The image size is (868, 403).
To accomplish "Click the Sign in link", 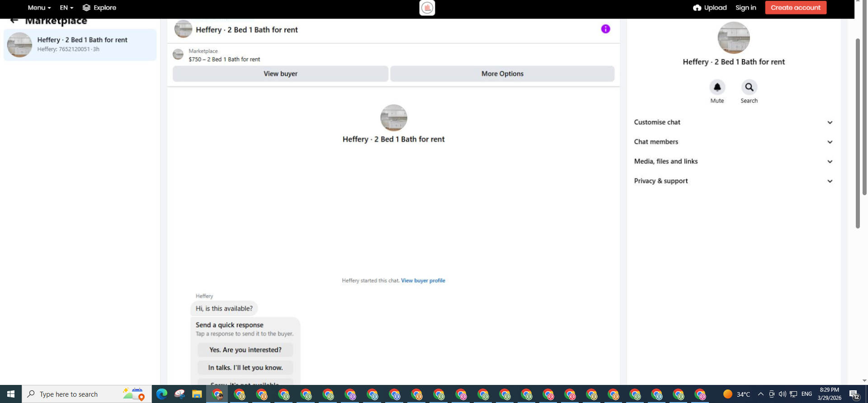I will tap(745, 8).
